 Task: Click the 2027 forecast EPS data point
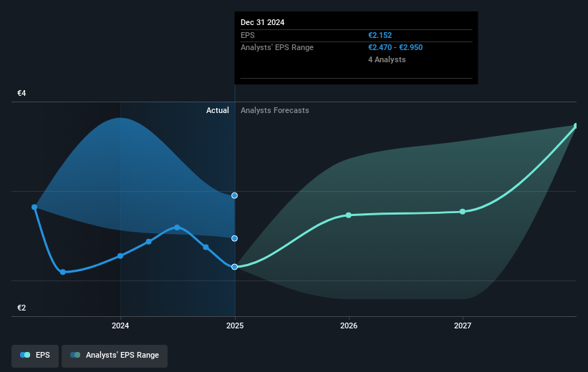coord(463,212)
